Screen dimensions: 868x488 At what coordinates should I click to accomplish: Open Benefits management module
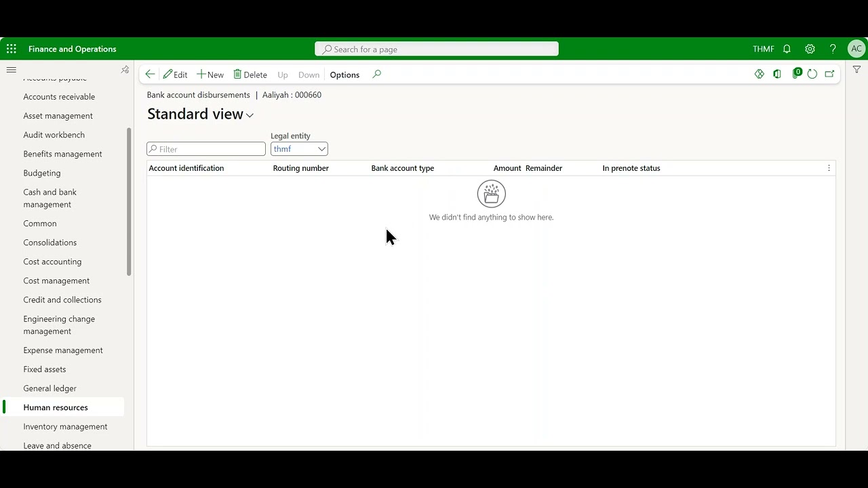[62, 154]
